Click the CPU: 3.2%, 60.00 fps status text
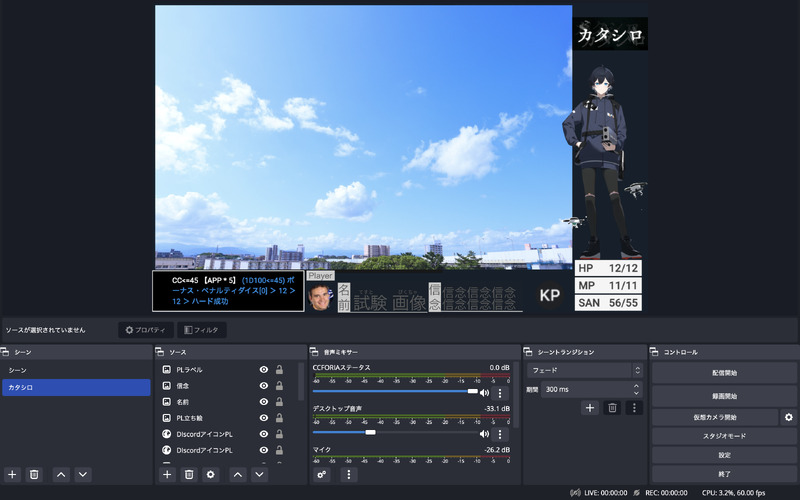Image resolution: width=800 pixels, height=500 pixels. click(734, 493)
